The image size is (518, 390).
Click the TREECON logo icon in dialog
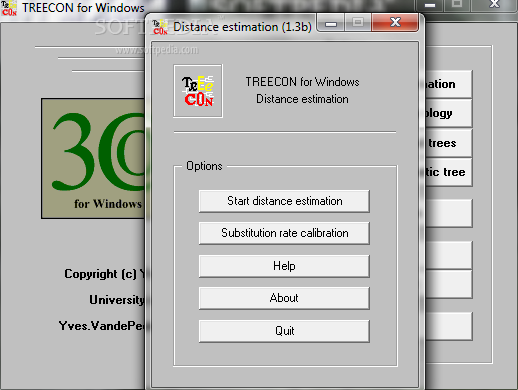click(x=198, y=91)
